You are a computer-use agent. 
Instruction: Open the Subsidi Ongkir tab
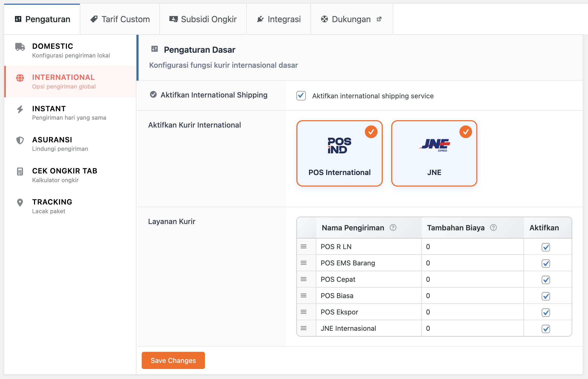[203, 19]
